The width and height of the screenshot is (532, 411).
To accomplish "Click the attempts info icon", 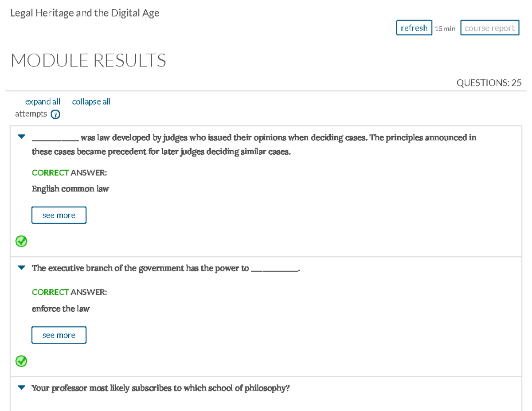I will coord(55,114).
